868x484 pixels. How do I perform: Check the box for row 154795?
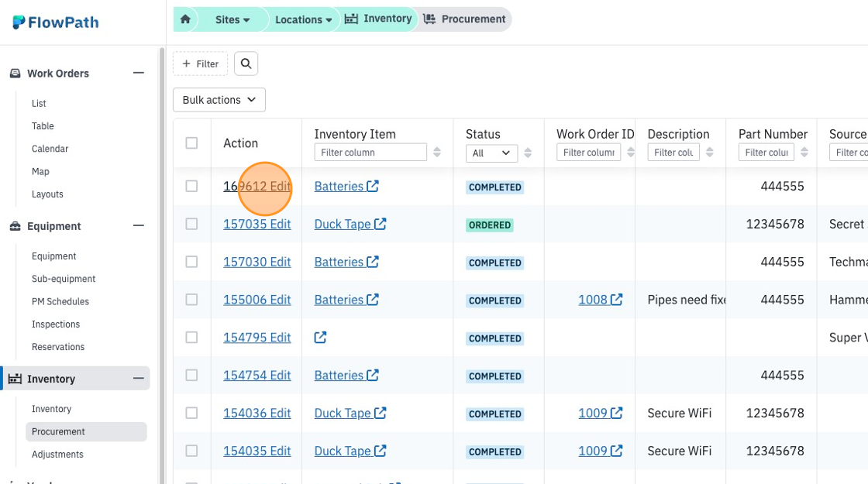click(x=191, y=337)
